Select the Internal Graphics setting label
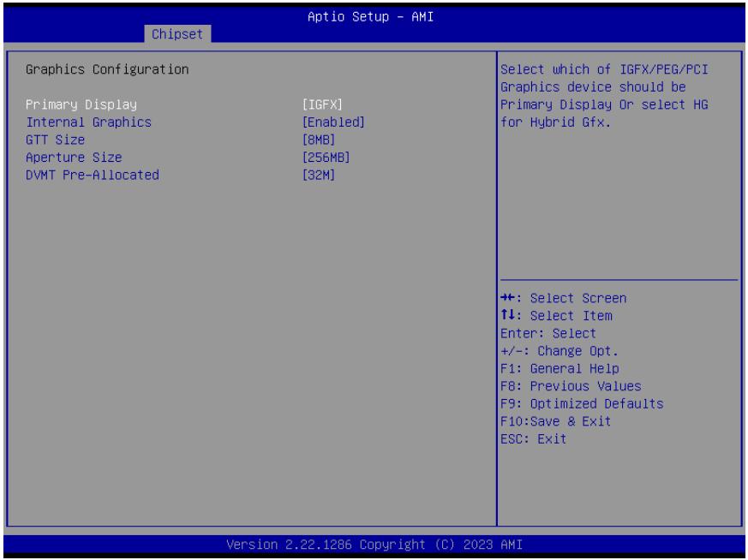 (89, 122)
